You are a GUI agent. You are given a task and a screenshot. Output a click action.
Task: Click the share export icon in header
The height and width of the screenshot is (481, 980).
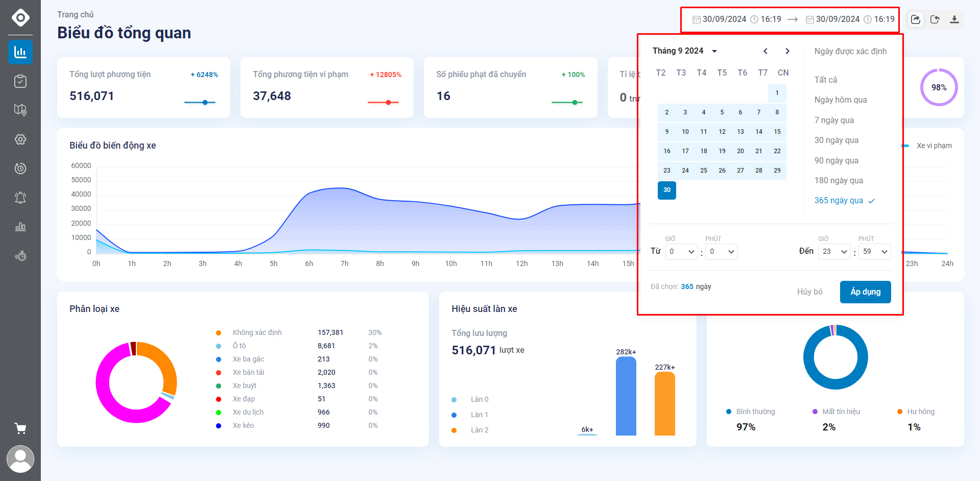click(x=916, y=19)
